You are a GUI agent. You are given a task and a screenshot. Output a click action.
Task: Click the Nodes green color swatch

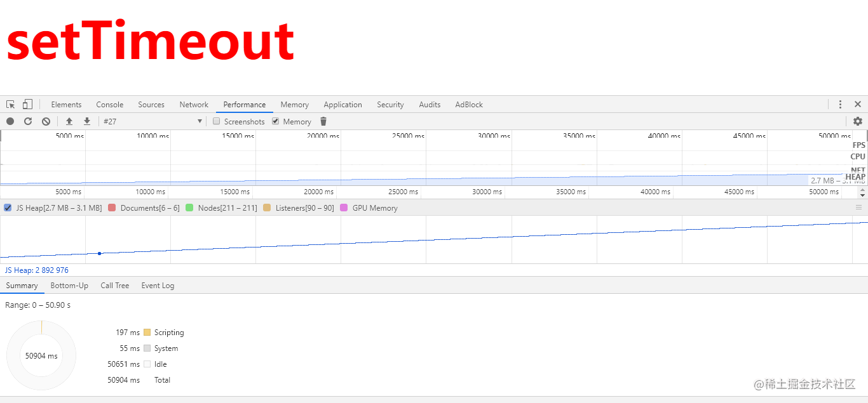pos(189,208)
